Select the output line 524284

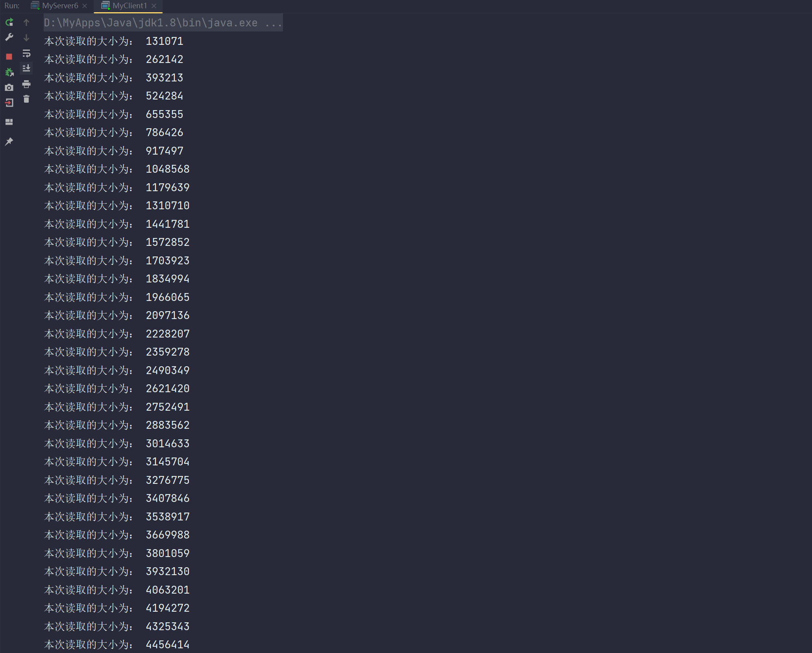pos(114,96)
